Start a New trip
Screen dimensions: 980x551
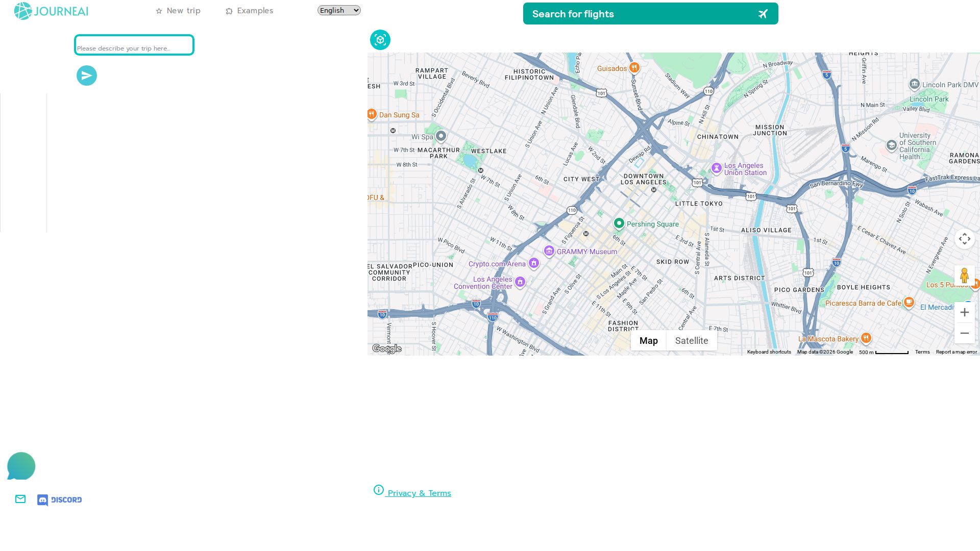[178, 11]
